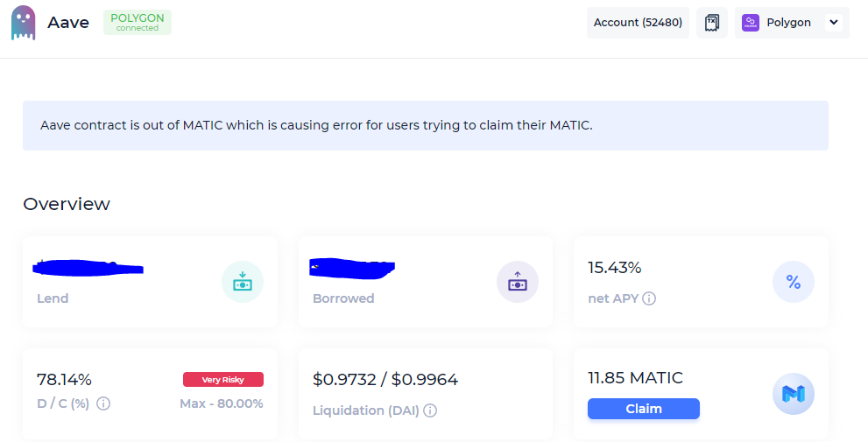The width and height of the screenshot is (868, 442).
Task: Click the POLYGON connected status badge
Action: pos(138,23)
